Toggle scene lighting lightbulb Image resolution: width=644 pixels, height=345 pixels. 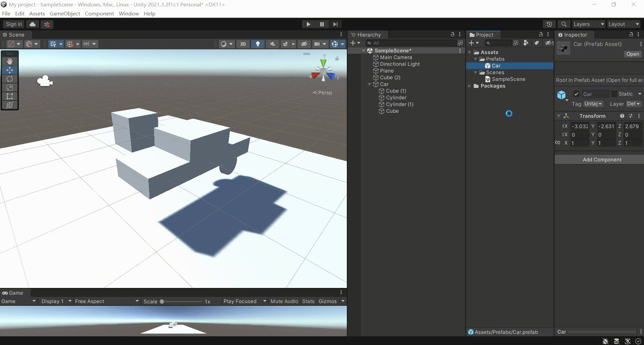click(258, 44)
